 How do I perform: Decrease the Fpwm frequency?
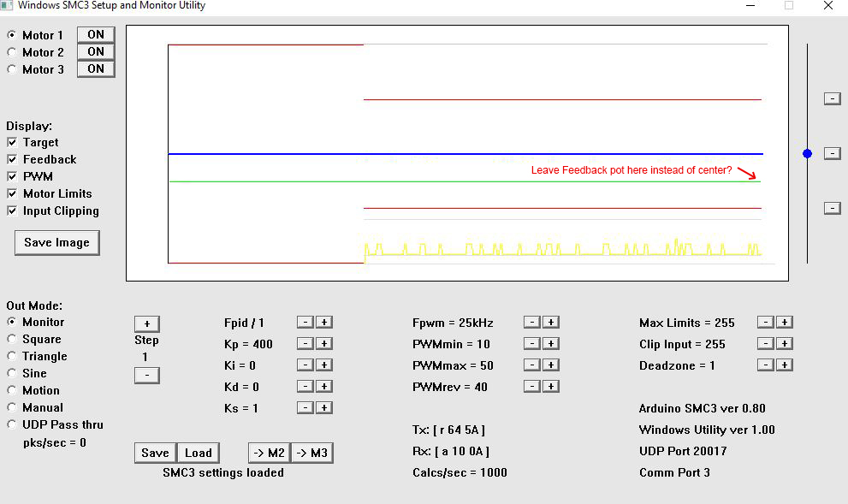(x=531, y=323)
